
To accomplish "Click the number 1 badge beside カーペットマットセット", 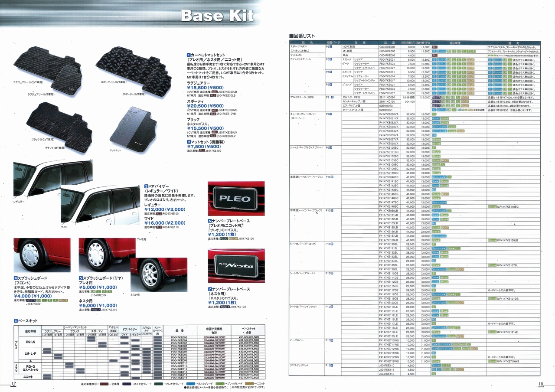I will (189, 55).
